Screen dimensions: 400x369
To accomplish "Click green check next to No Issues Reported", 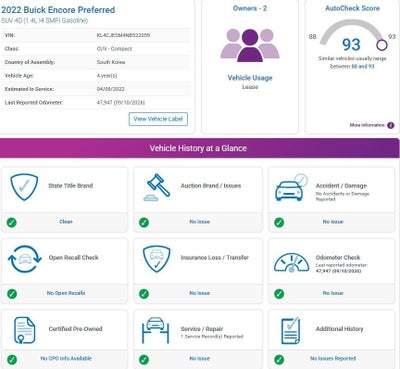I will coord(279,360).
